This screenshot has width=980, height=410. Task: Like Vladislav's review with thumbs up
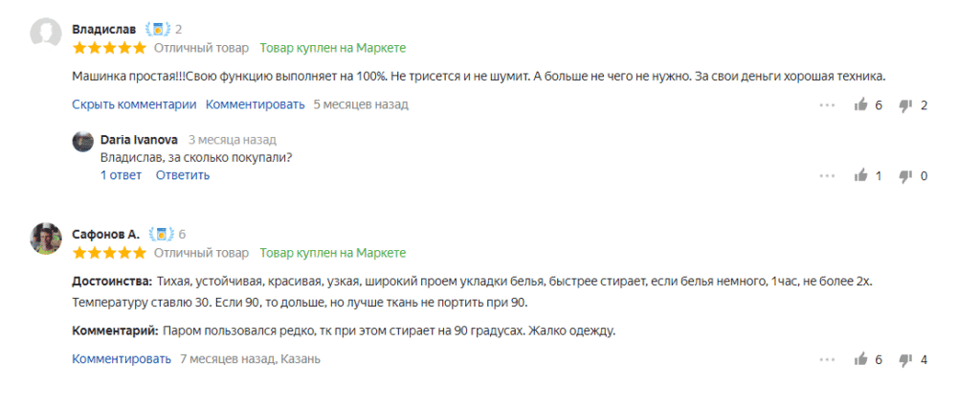pos(861,105)
